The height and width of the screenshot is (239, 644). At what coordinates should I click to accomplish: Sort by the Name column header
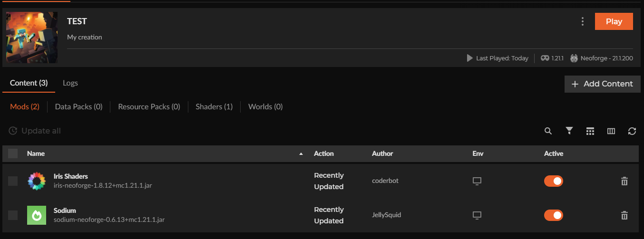tap(36, 153)
